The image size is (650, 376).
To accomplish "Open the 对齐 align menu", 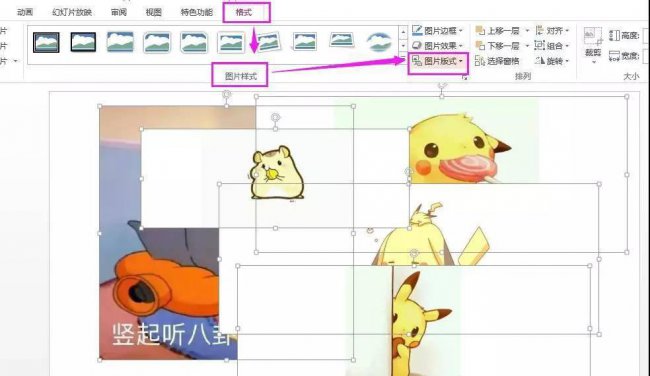I will pos(552,30).
